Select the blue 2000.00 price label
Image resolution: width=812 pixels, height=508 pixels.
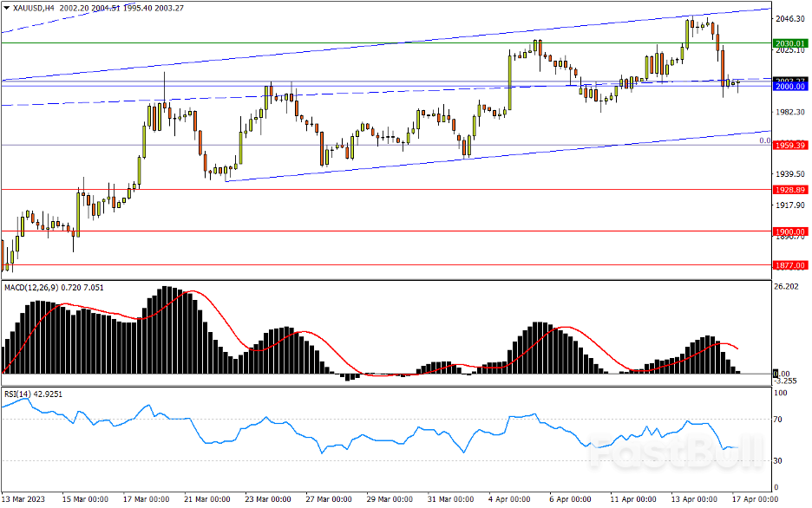tap(789, 87)
